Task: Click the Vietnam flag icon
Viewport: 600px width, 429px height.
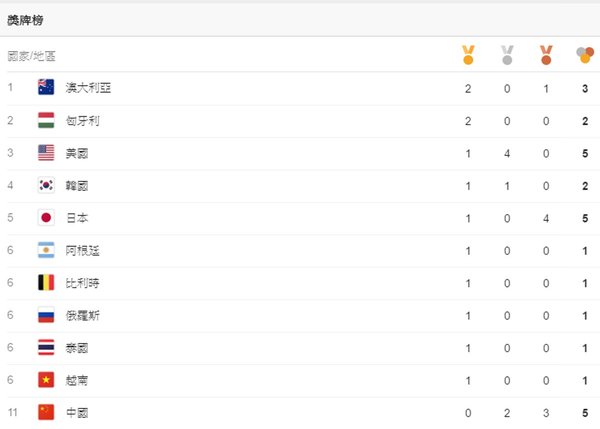Action: pos(46,380)
